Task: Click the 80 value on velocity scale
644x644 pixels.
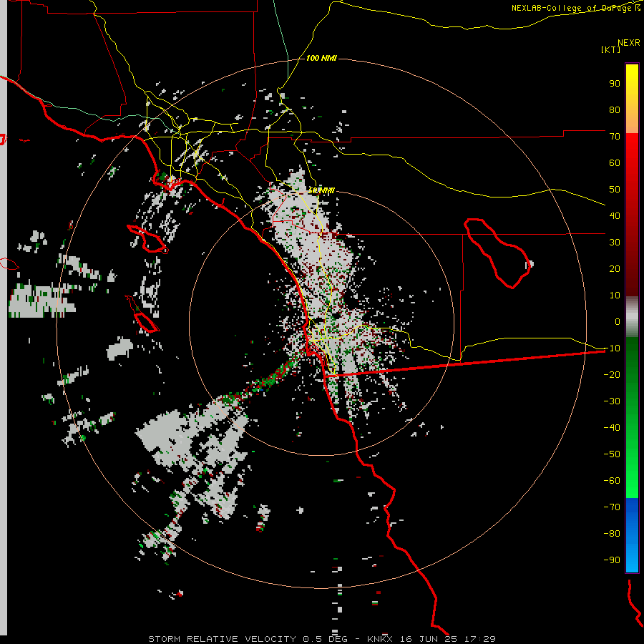Action: (615, 110)
